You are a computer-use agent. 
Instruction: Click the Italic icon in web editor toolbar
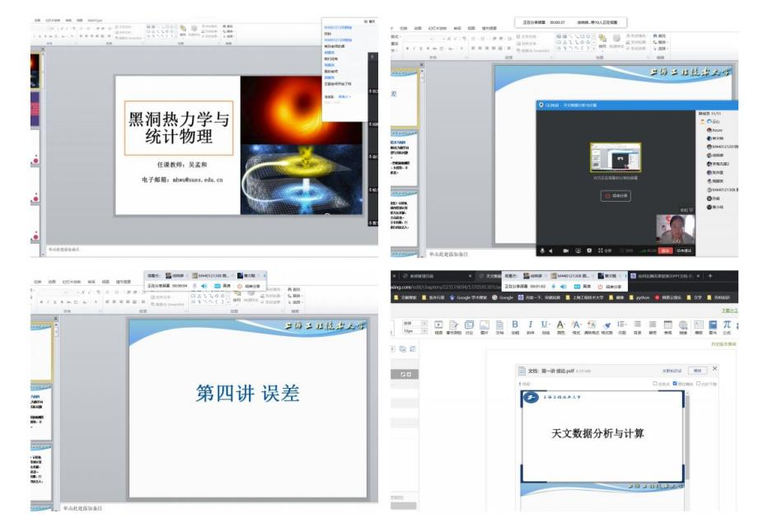coord(531,324)
